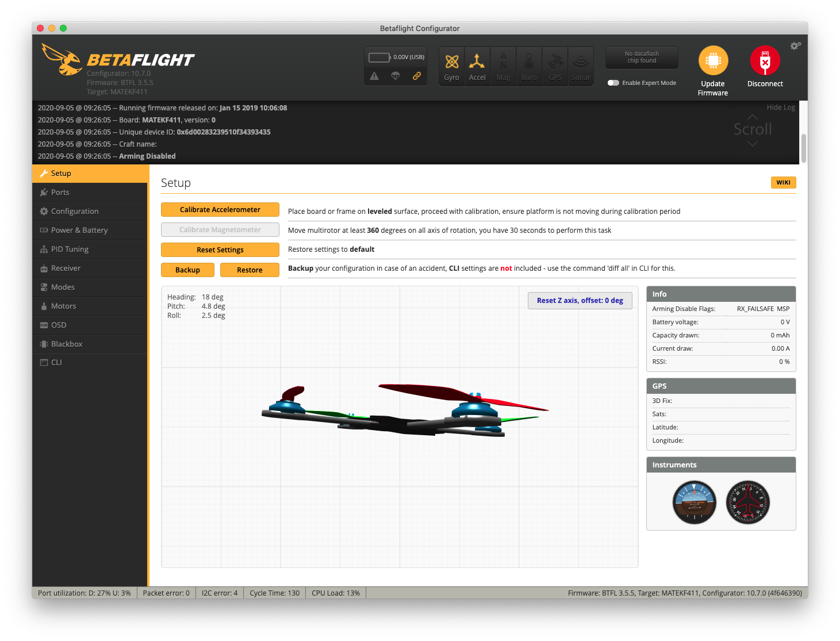Click the 'Arming Disabled' log line
Image resolution: width=840 pixels, height=641 pixels.
pyautogui.click(x=107, y=156)
